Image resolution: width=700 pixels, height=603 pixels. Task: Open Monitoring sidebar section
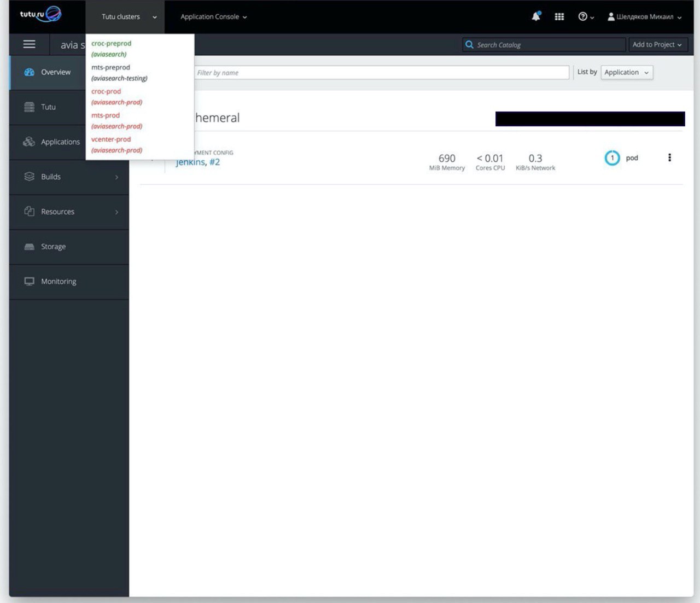click(x=69, y=282)
